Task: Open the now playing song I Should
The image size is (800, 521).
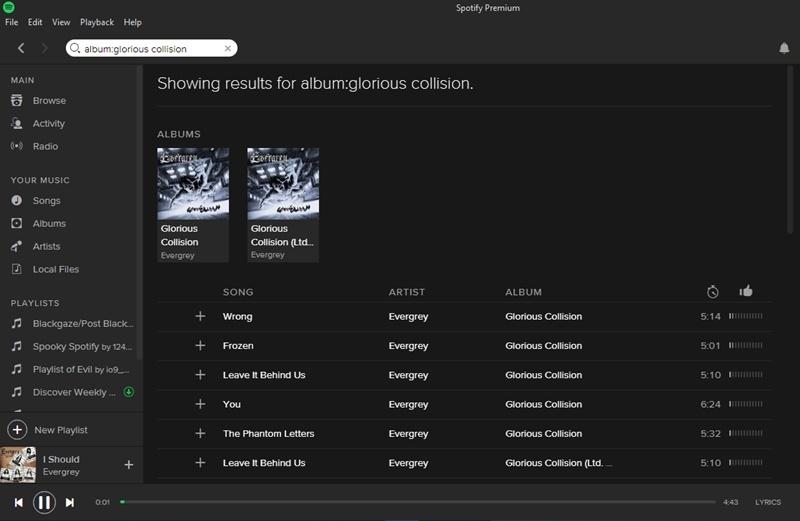Action: tap(61, 460)
